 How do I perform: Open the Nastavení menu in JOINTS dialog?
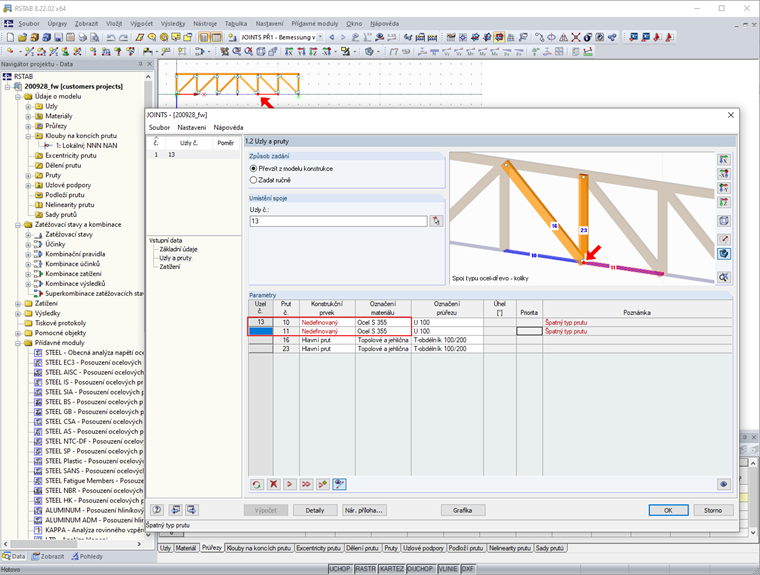click(191, 128)
